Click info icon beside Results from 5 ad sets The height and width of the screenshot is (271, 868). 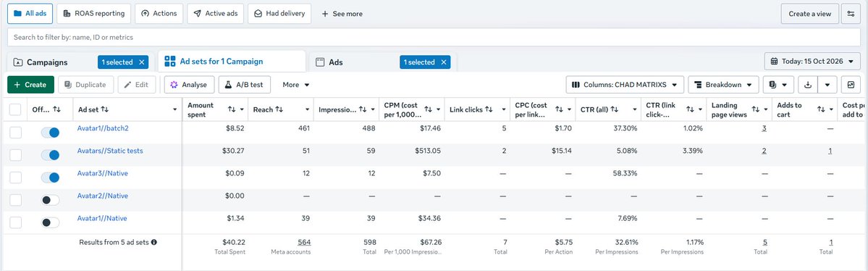click(x=154, y=242)
